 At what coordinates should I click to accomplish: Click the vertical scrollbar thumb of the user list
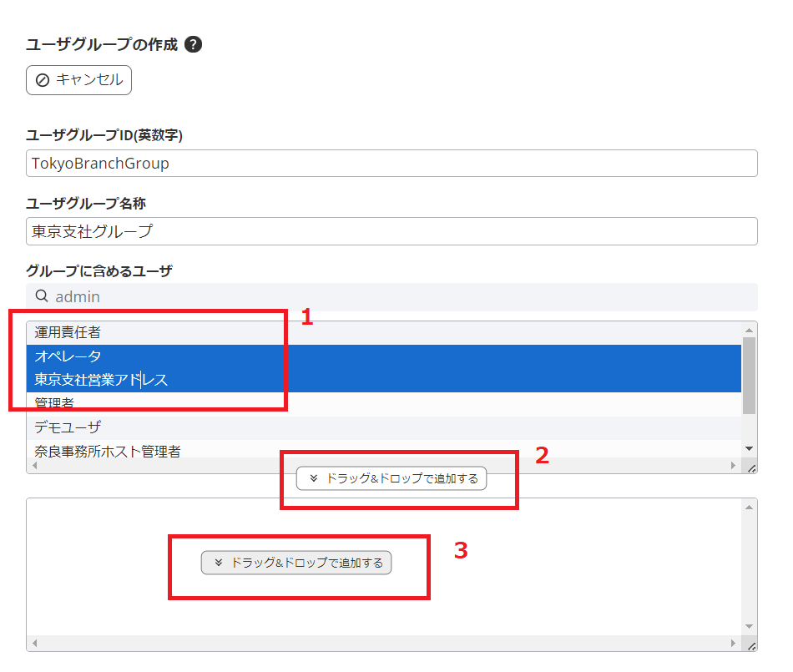point(749,376)
